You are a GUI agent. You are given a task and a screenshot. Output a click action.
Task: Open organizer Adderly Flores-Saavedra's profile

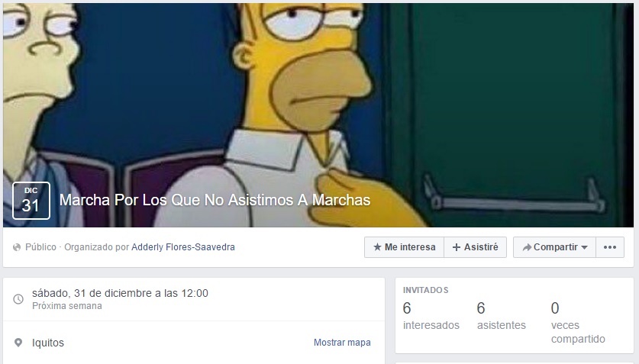pos(183,247)
